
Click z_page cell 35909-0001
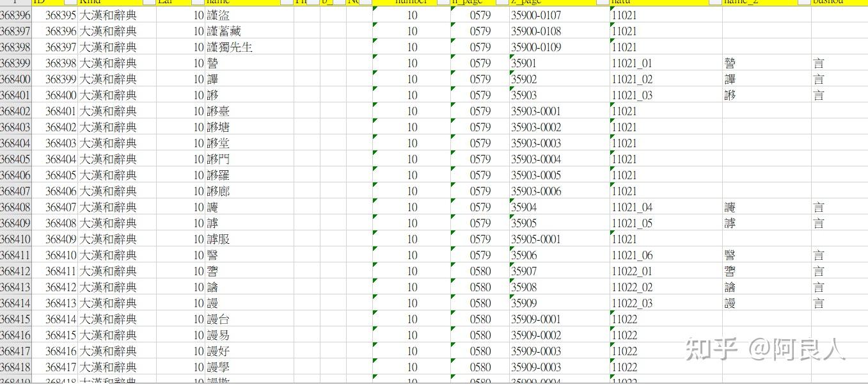tap(559, 319)
